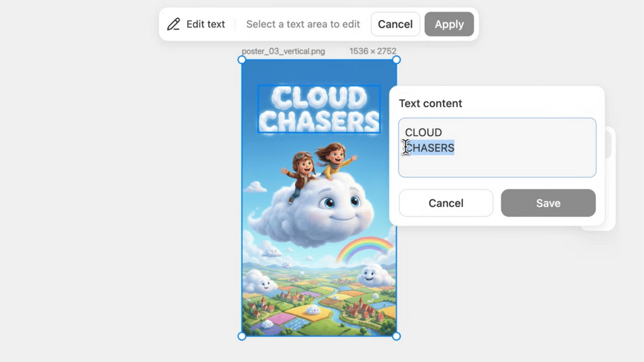Image resolution: width=644 pixels, height=362 pixels.
Task: Click the CLOUD line in the text box
Action: point(423,132)
